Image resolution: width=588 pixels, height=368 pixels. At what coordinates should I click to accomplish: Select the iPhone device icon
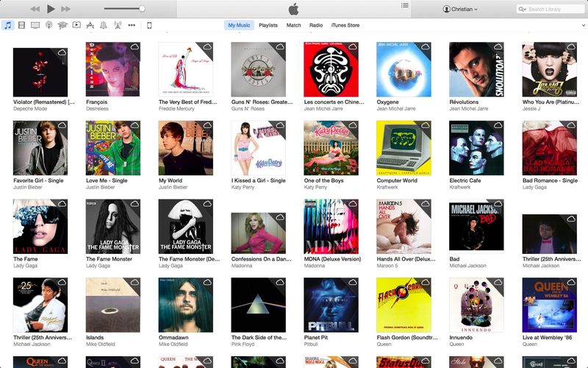tap(149, 25)
